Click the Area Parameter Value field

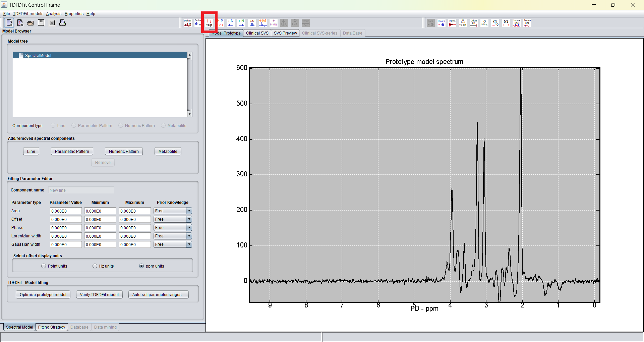[66, 211]
